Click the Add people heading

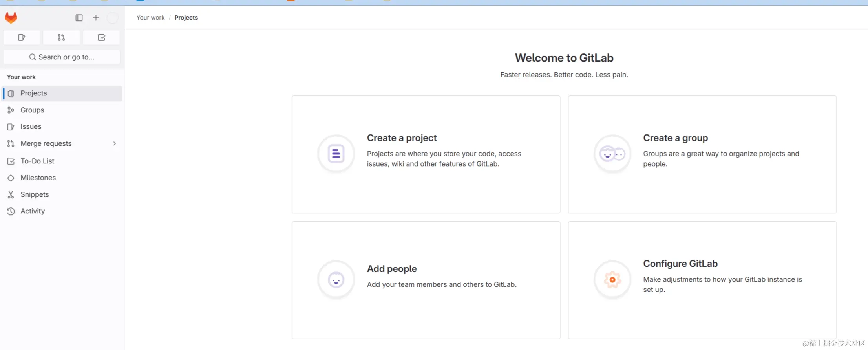coord(392,269)
